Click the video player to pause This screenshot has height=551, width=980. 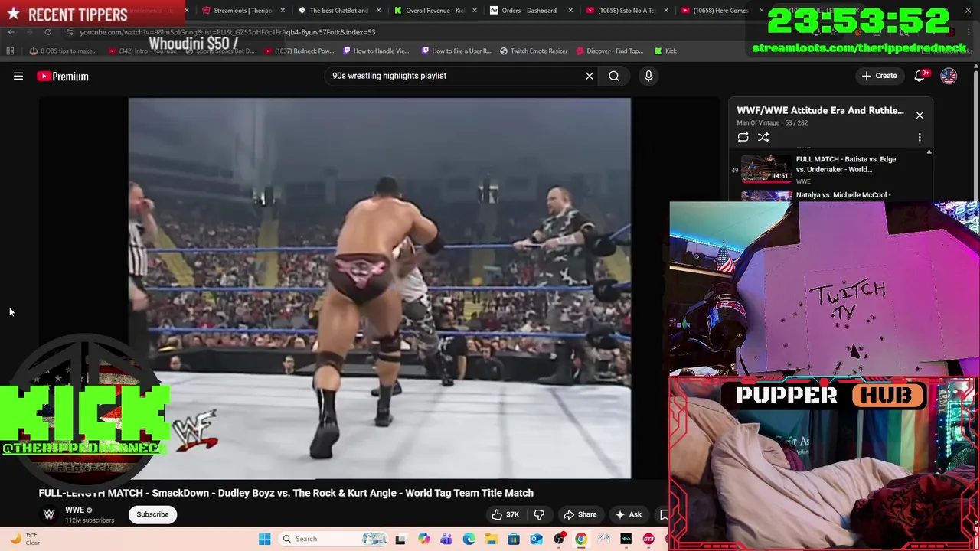[380, 288]
